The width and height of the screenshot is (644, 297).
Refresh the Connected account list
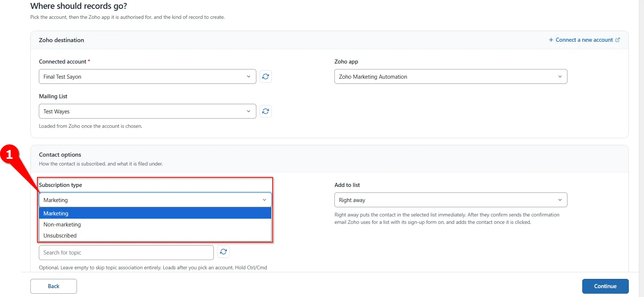point(266,76)
